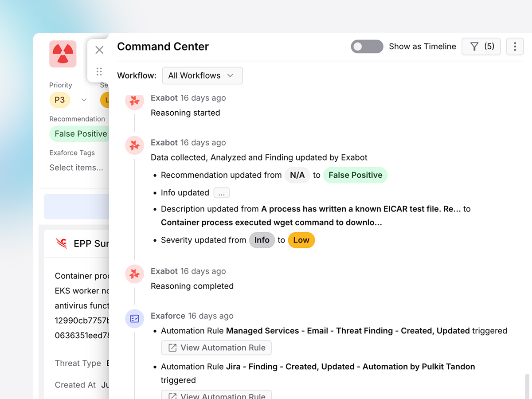The width and height of the screenshot is (532, 399).
Task: Click the False Positive pill in timeline
Action: pos(356,175)
